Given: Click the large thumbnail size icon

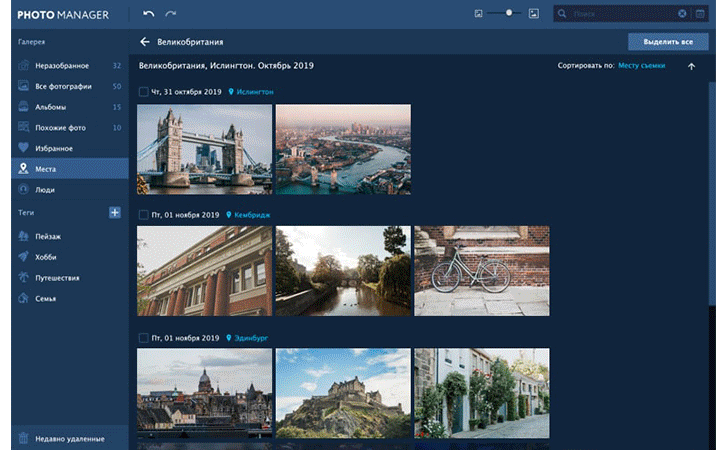Looking at the screenshot, I should point(534,14).
